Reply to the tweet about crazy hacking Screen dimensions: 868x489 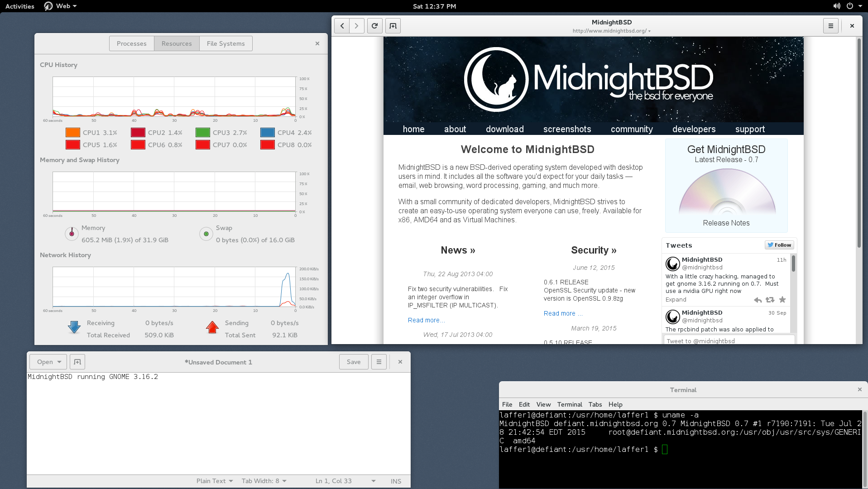(758, 300)
